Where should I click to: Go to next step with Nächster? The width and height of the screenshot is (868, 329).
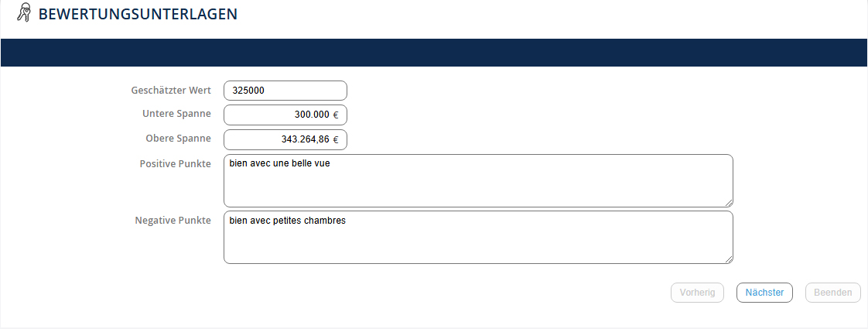pos(764,293)
